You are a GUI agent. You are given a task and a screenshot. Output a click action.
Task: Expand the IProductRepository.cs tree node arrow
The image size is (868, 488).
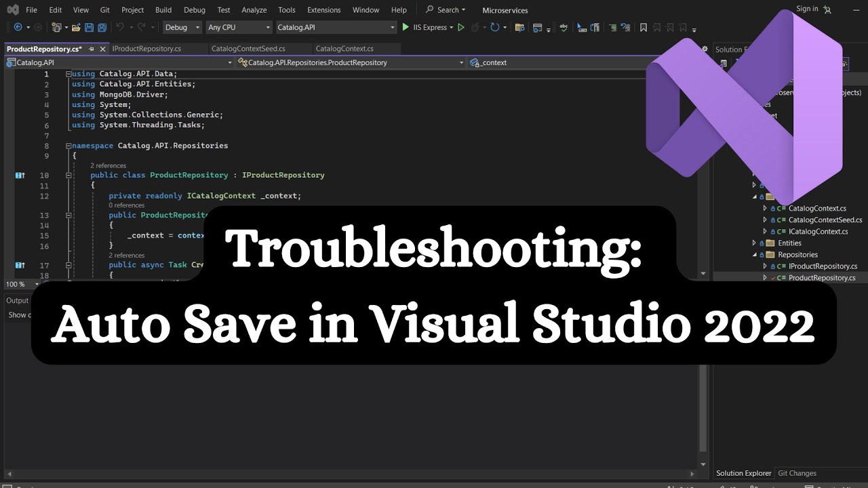tap(765, 266)
